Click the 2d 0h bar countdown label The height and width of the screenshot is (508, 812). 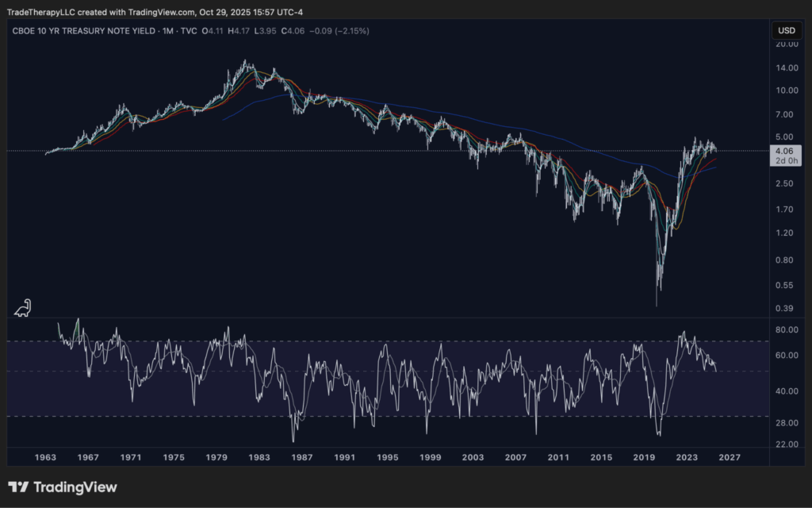(x=784, y=160)
